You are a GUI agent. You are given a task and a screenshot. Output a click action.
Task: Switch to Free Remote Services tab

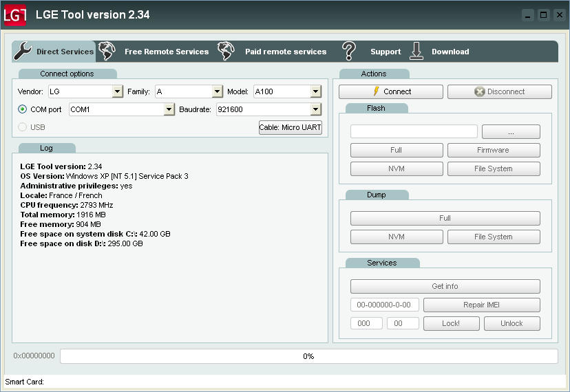(x=154, y=52)
